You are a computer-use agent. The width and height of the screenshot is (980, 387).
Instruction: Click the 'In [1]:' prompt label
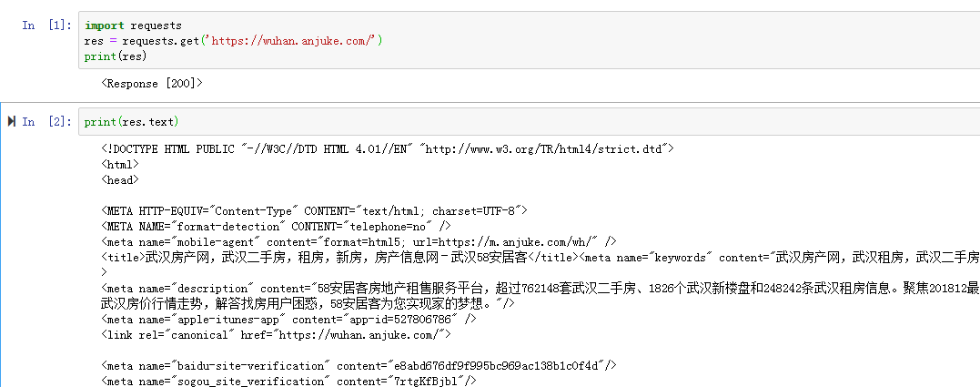[x=47, y=25]
